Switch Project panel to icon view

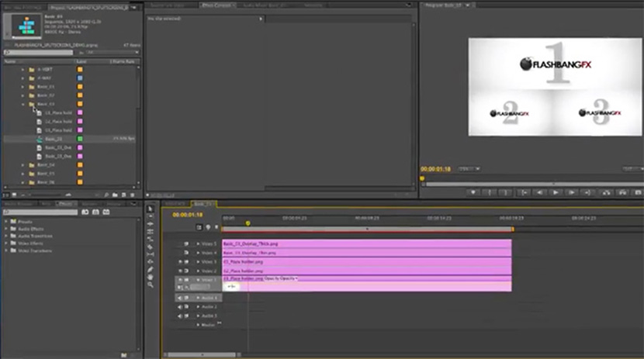[x=14, y=195]
